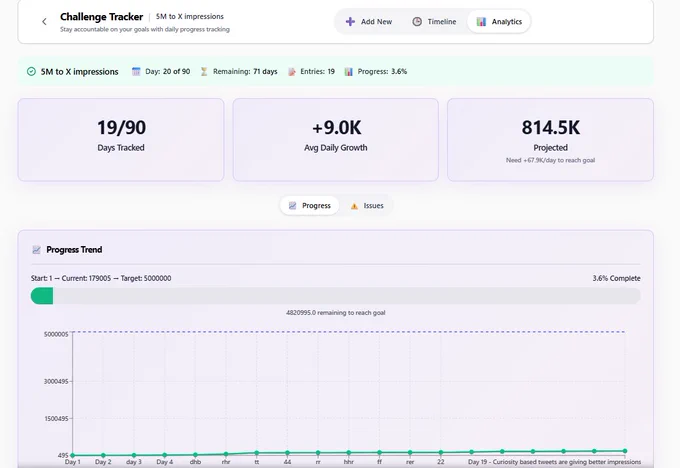Viewport: 680px width, 468px height.
Task: Click the line chart icon in Progress tab
Action: click(x=293, y=206)
